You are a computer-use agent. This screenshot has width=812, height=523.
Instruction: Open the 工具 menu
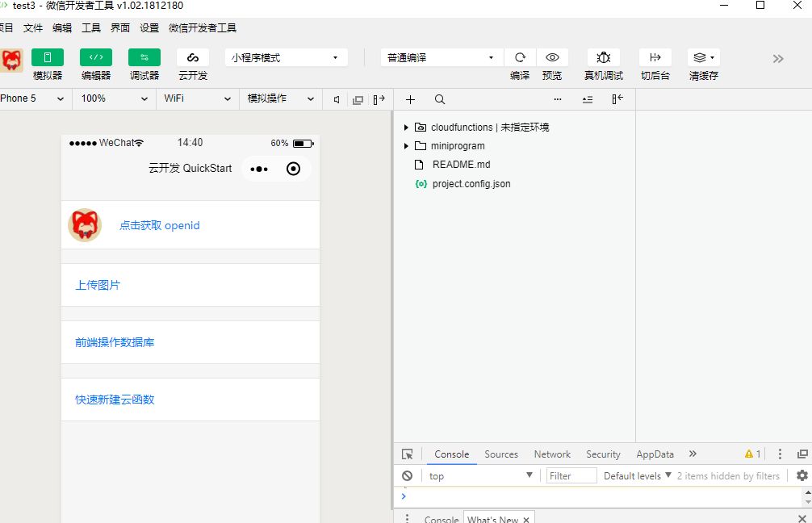pos(91,28)
